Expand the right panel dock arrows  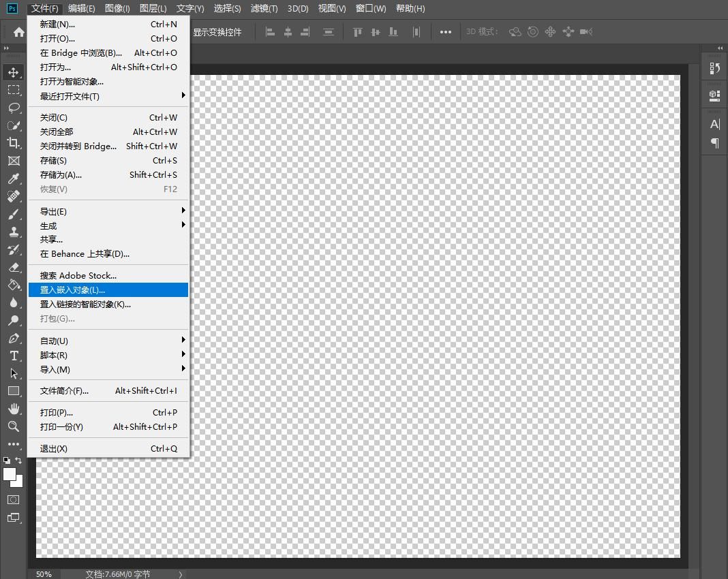pyautogui.click(x=720, y=48)
